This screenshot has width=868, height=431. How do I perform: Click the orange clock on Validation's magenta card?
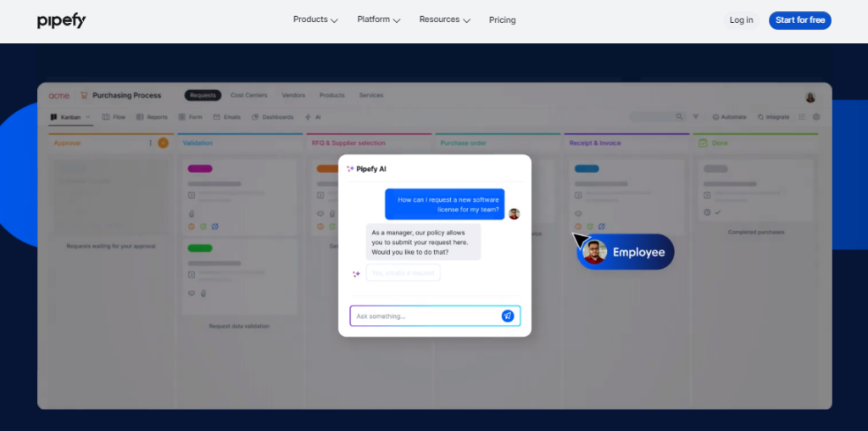(192, 227)
